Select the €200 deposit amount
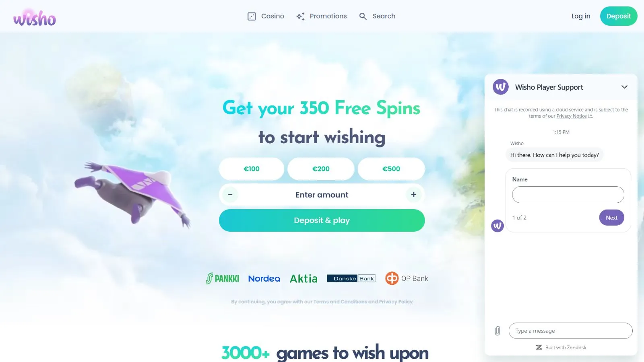This screenshot has width=644, height=362. [321, 169]
